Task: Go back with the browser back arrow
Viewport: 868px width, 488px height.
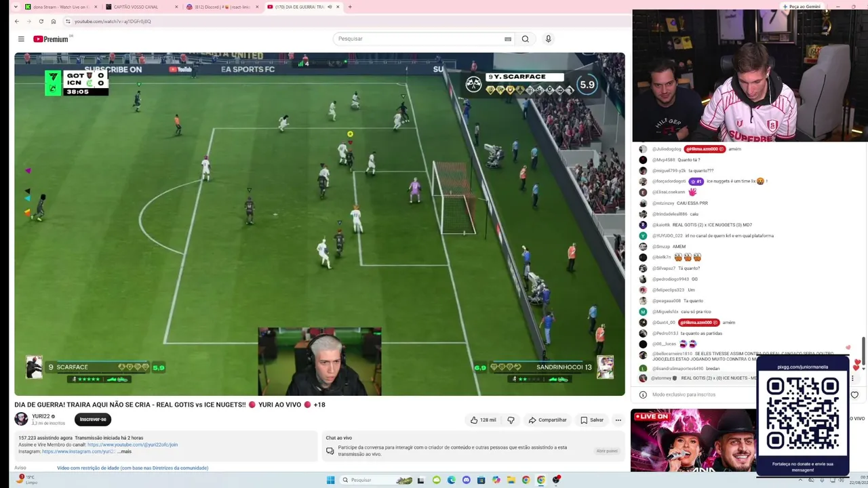Action: coord(17,22)
